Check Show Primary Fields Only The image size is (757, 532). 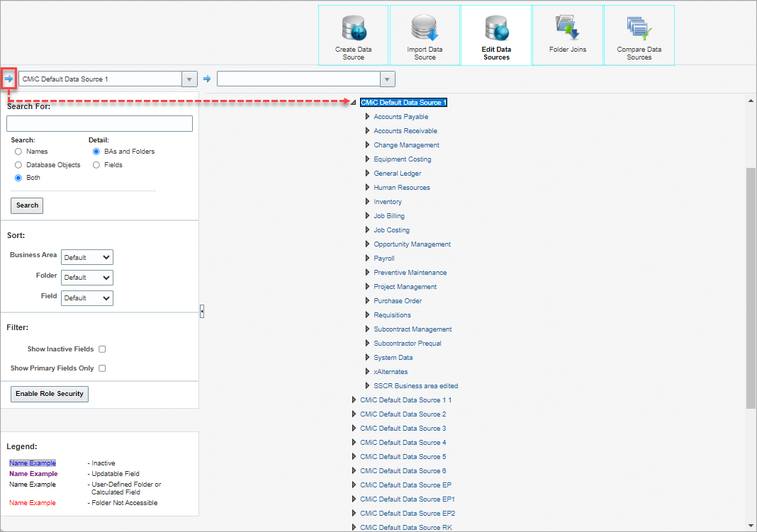(102, 368)
